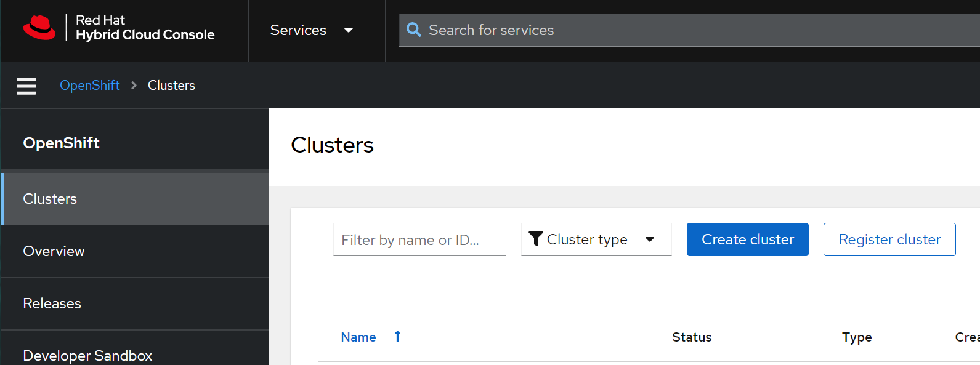The width and height of the screenshot is (980, 365).
Task: Focus the Search for services field
Action: 690,30
